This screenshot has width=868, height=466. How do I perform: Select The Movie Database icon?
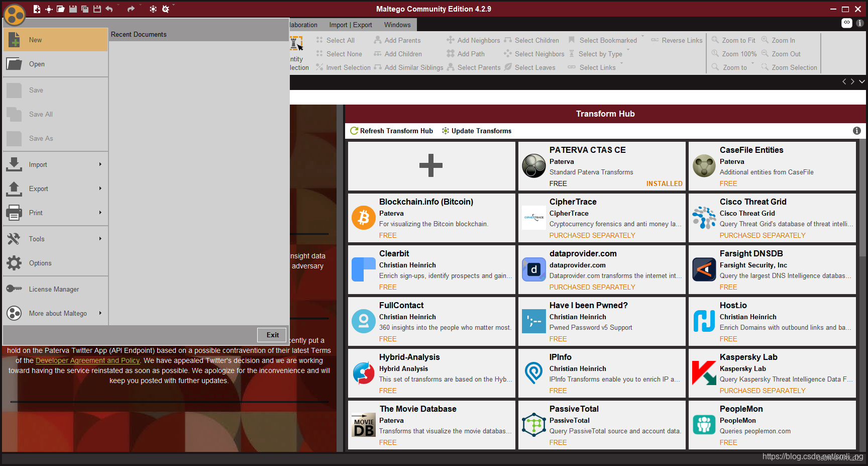coord(364,425)
